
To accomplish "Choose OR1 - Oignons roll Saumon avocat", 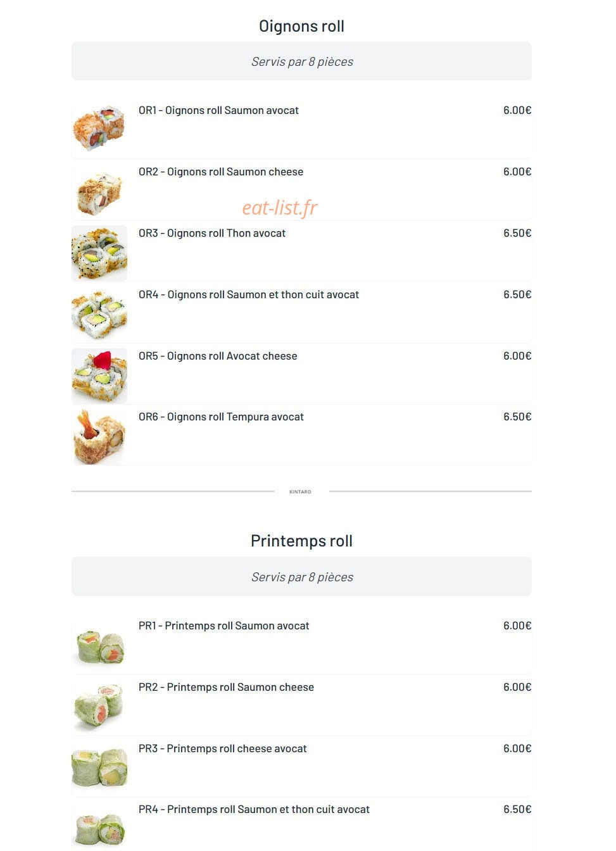I will coord(218,110).
